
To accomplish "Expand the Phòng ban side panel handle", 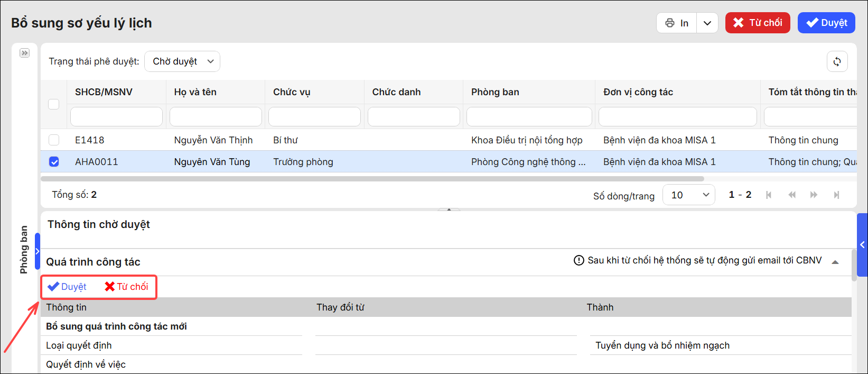I will coord(38,251).
